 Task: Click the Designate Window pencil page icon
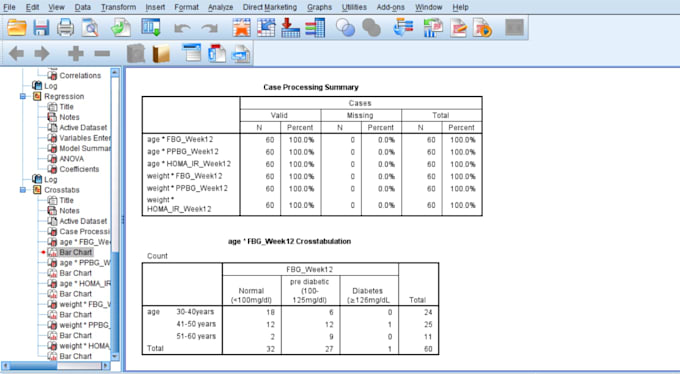tap(458, 28)
